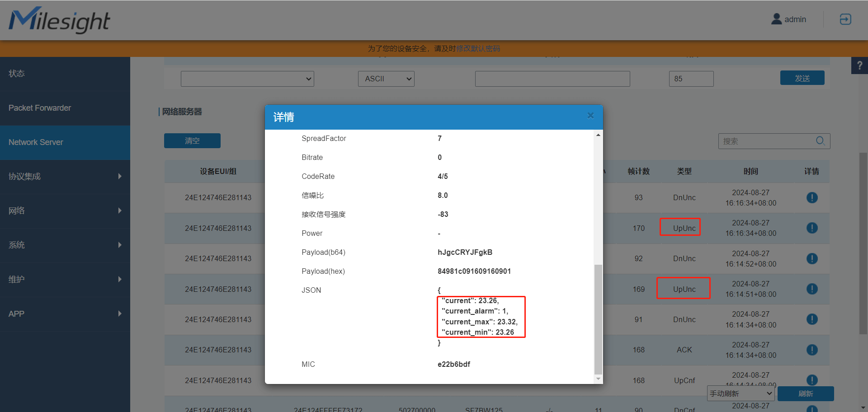This screenshot has height=412, width=868.
Task: Open Packet Forwarder in sidebar
Action: 40,108
